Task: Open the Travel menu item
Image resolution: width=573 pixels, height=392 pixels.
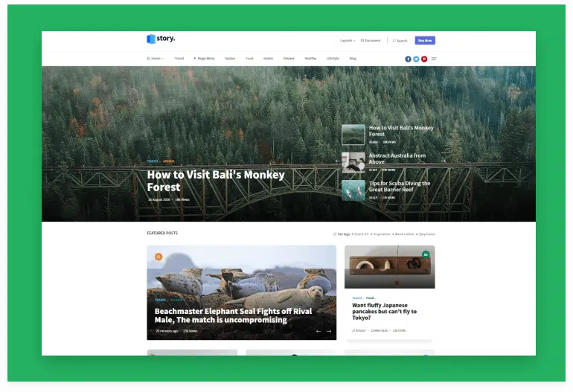Action: point(179,59)
